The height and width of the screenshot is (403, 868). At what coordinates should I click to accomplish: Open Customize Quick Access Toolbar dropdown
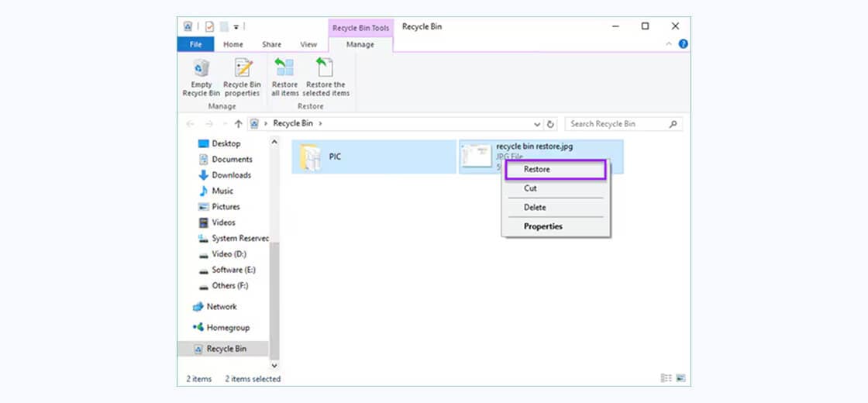pyautogui.click(x=236, y=26)
